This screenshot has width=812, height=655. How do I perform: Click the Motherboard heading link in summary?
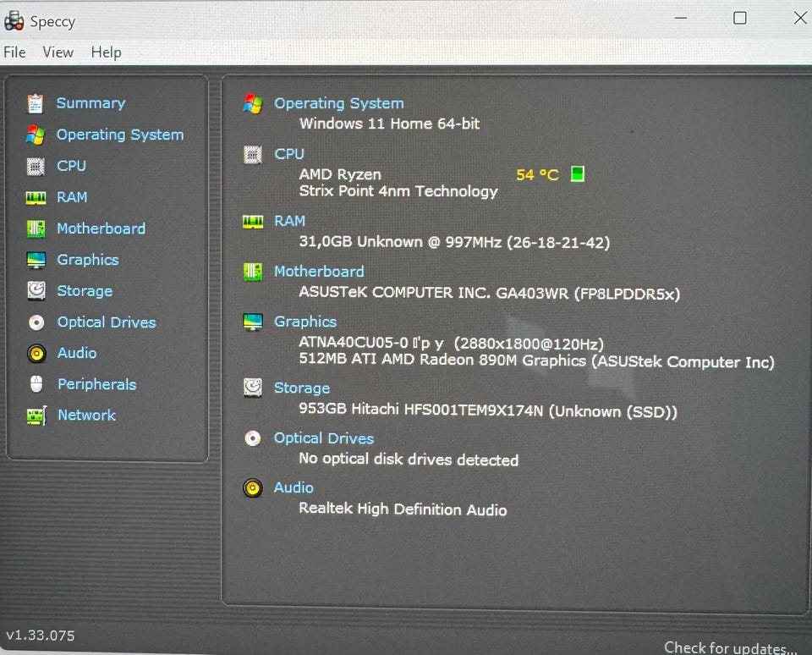(319, 272)
